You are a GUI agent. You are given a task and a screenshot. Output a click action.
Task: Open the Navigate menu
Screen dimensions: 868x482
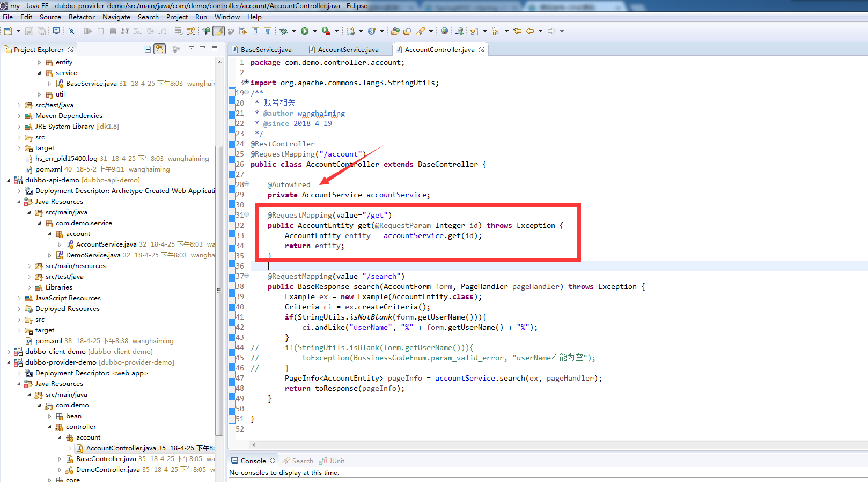click(116, 17)
